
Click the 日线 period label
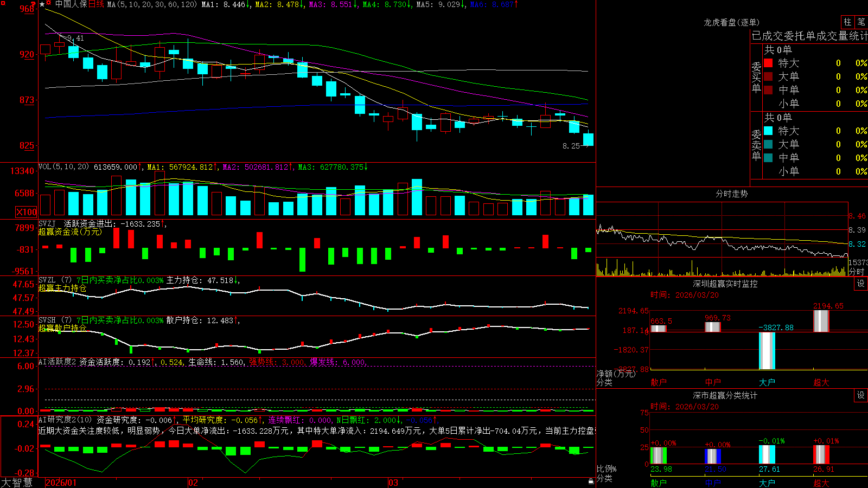point(96,4)
